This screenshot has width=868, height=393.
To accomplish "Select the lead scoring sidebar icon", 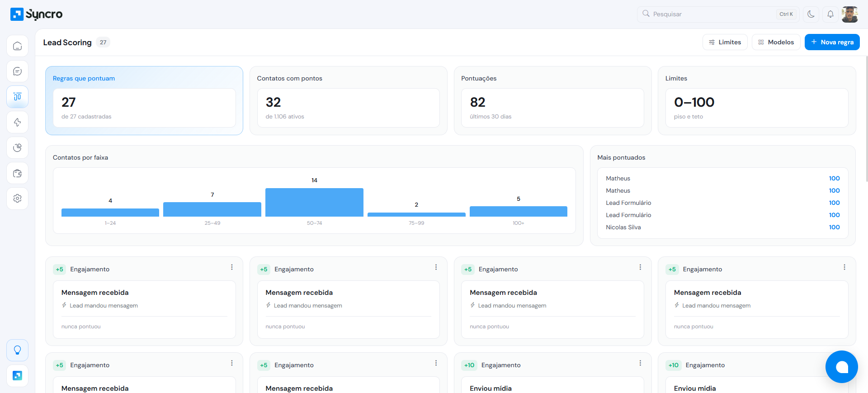I will click(x=18, y=97).
